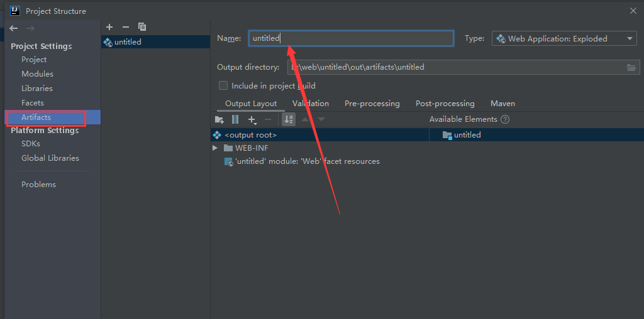Switch to Maven tab
Screen dimensions: 644x319
(x=502, y=104)
